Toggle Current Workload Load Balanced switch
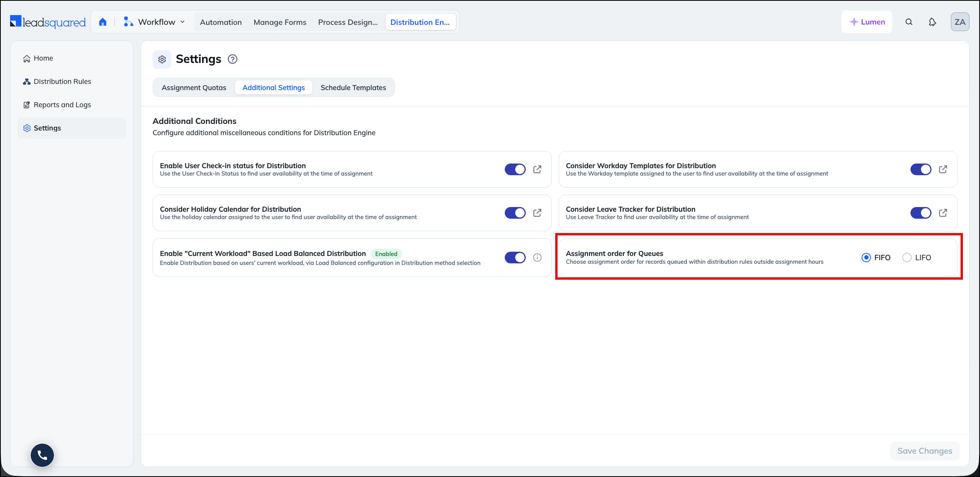 click(515, 258)
